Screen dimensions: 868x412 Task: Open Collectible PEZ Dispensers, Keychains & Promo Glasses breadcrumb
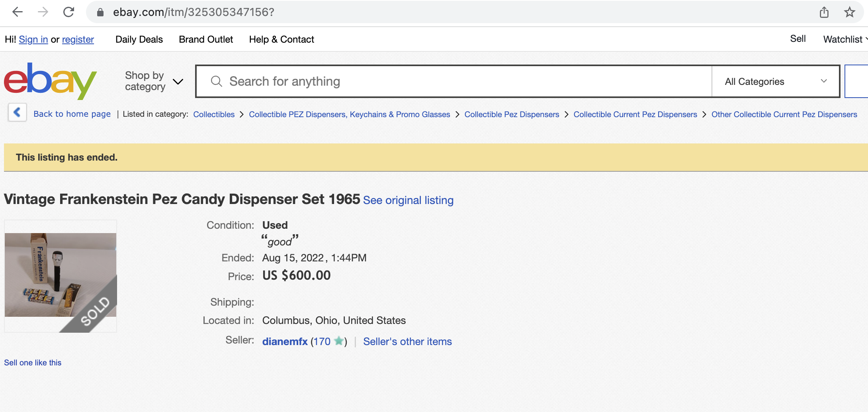pos(350,114)
